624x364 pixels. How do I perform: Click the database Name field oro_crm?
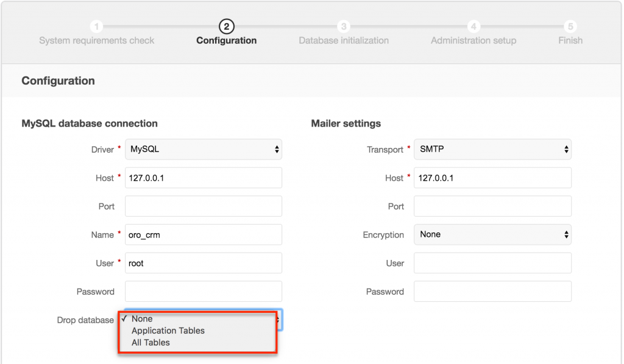pyautogui.click(x=204, y=235)
